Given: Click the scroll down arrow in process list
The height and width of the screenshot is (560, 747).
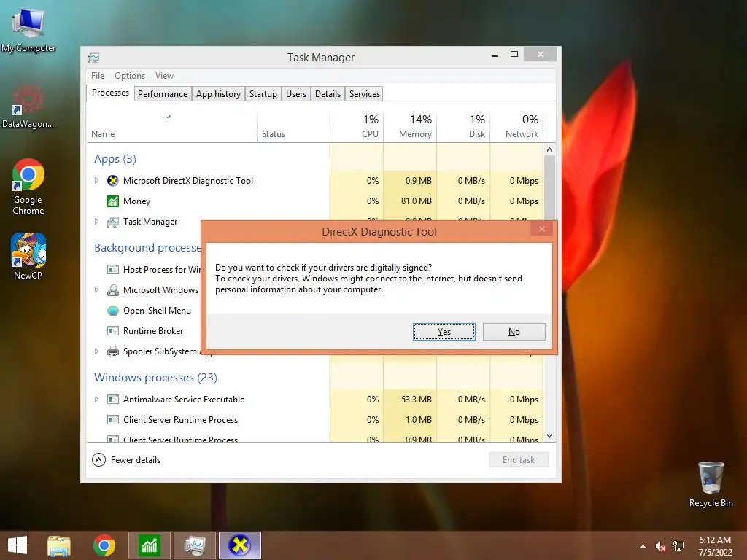Looking at the screenshot, I should [549, 436].
